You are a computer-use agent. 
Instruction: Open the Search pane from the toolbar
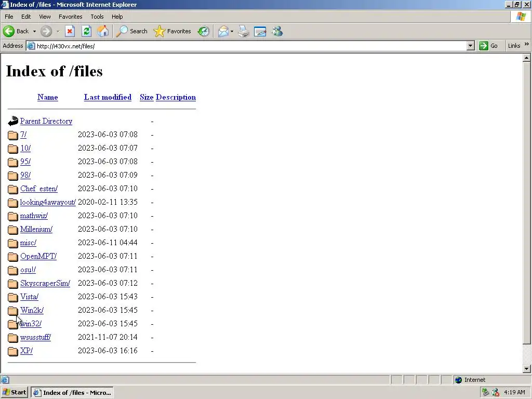[131, 31]
